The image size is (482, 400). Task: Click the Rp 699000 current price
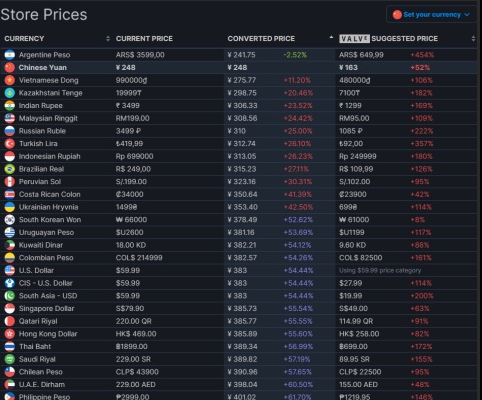pos(135,156)
